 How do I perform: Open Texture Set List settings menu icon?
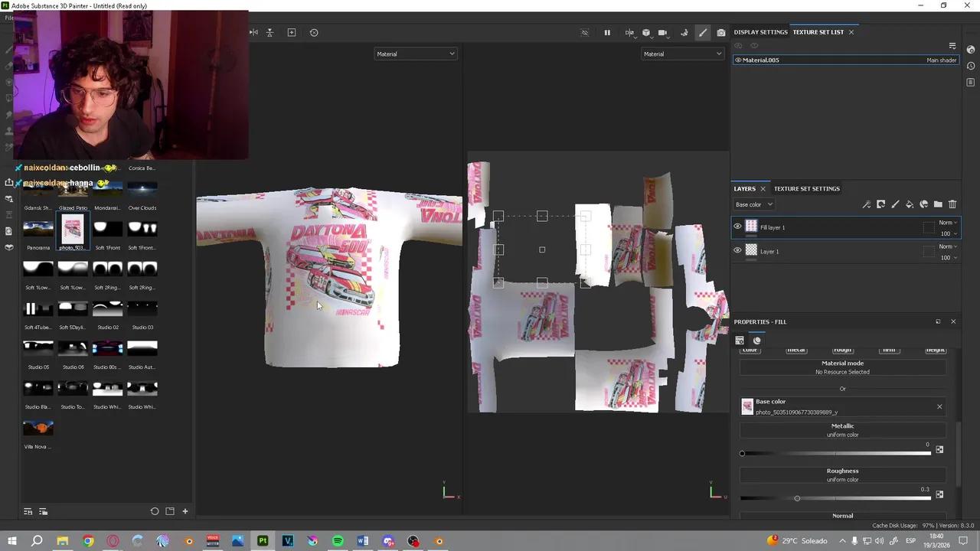(x=952, y=46)
